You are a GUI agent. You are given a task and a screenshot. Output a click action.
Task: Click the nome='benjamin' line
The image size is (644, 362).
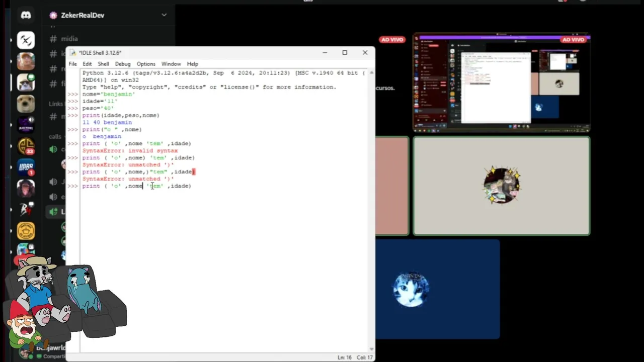[108, 94]
